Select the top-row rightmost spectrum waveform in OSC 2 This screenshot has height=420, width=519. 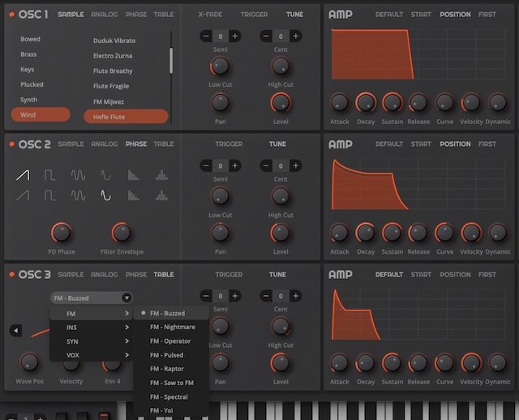pos(161,174)
